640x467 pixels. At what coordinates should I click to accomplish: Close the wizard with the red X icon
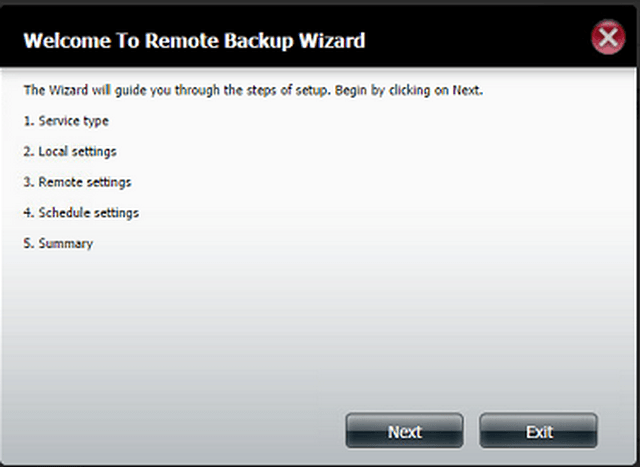point(608,37)
